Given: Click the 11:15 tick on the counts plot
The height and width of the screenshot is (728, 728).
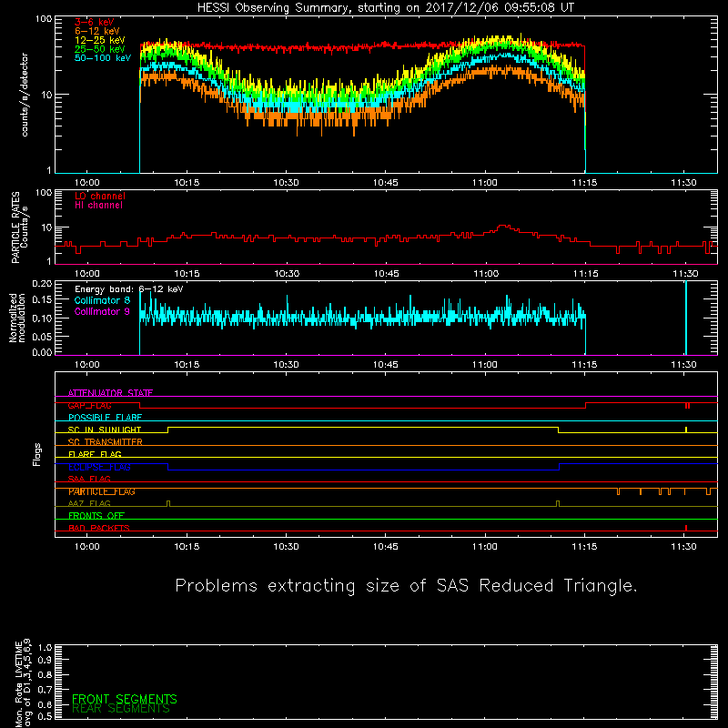Looking at the screenshot, I should [584, 183].
